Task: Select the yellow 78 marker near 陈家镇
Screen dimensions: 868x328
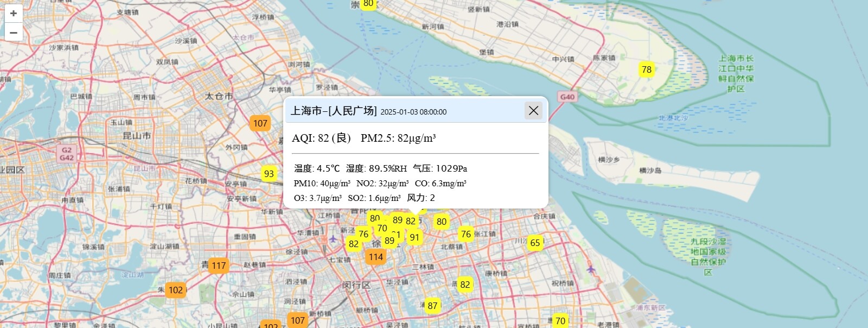Action: (x=646, y=70)
